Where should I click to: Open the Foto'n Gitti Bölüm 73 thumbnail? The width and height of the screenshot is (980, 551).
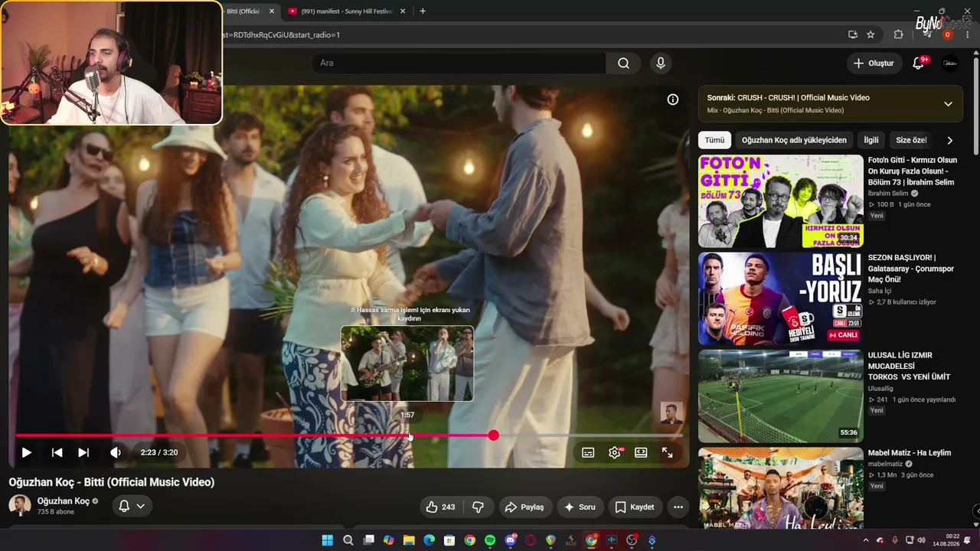point(780,201)
